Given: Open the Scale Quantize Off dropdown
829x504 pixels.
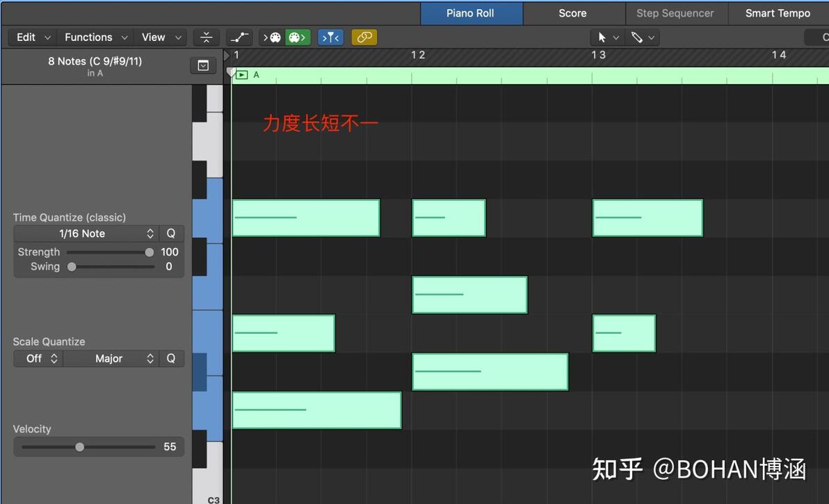Looking at the screenshot, I should 38,359.
